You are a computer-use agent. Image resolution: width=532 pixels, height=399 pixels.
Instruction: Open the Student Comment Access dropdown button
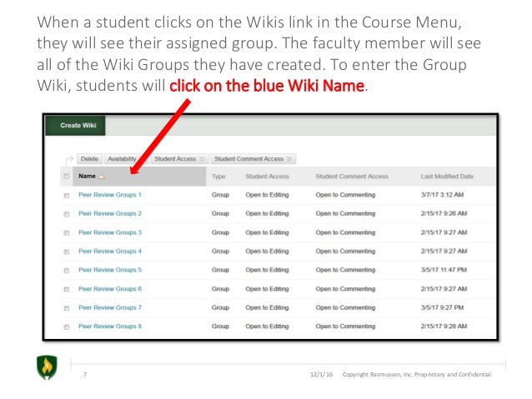[253, 159]
